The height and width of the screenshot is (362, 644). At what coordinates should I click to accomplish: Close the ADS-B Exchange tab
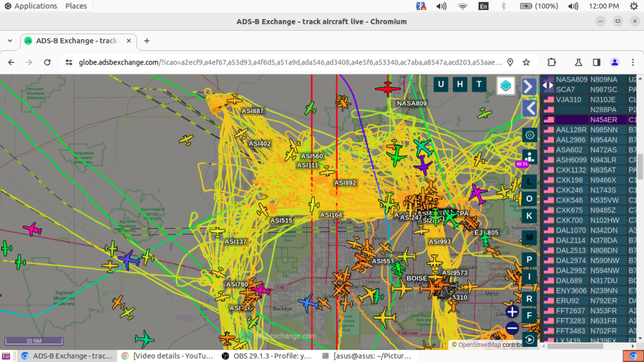(128, 41)
